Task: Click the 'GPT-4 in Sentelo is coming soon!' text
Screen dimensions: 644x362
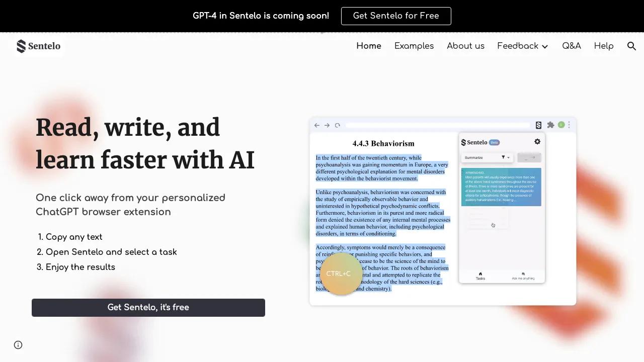Action: [x=261, y=16]
